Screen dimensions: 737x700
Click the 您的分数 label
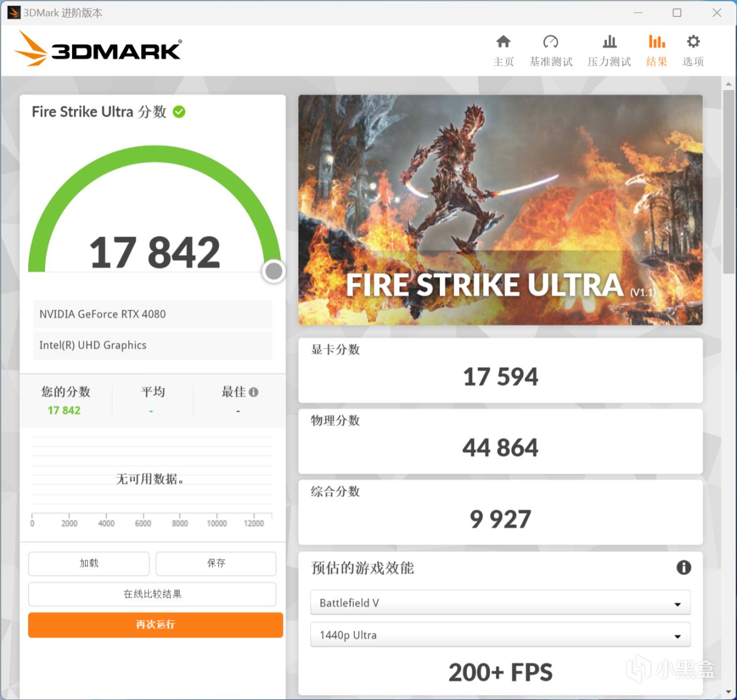[x=66, y=392]
